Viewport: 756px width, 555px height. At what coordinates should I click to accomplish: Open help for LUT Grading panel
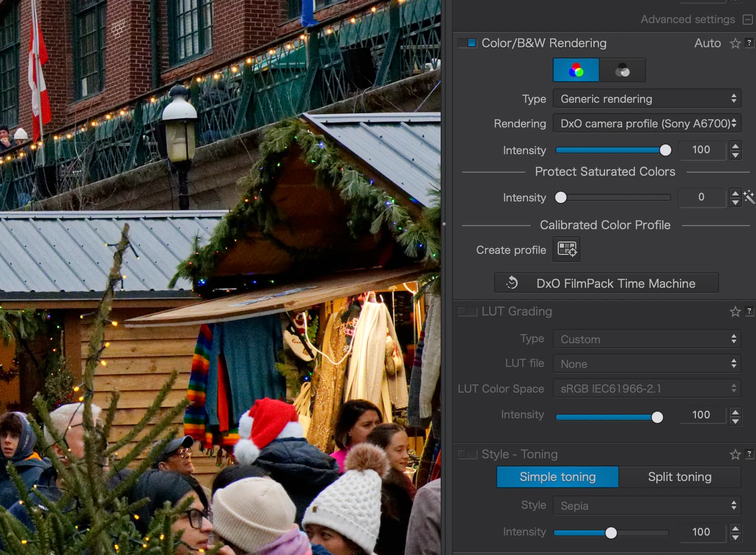click(749, 311)
